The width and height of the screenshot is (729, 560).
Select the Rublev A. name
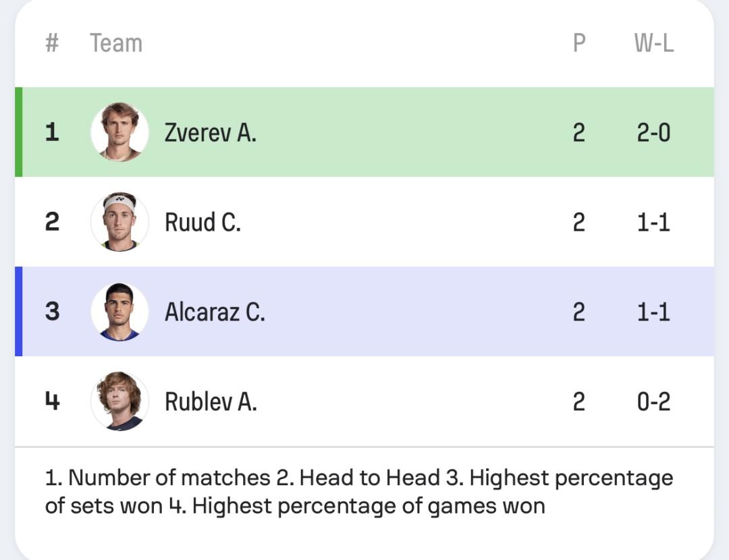(211, 401)
